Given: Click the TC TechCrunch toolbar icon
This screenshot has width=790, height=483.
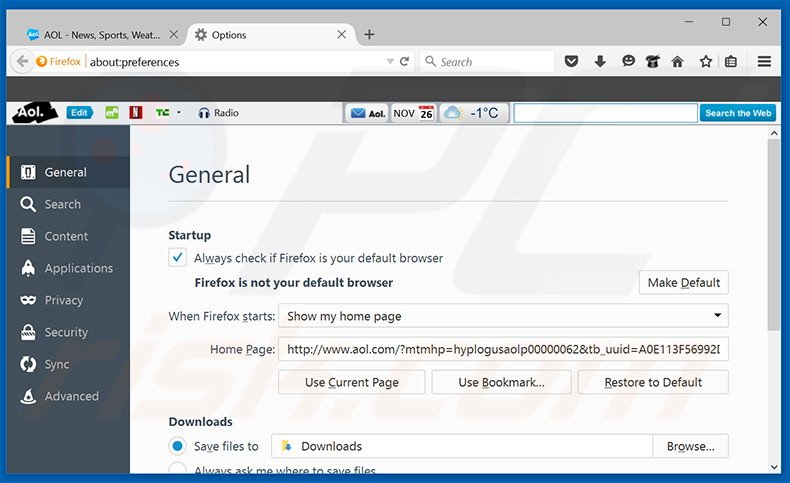Looking at the screenshot, I should coord(162,112).
